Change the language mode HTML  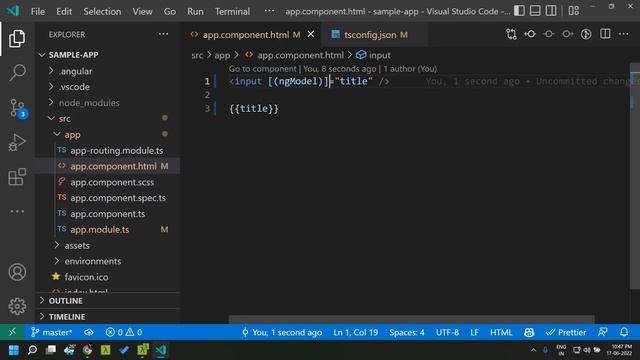tap(501, 332)
